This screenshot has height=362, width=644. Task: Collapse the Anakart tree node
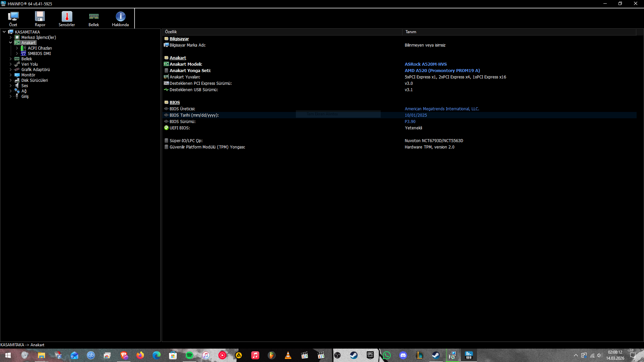(10, 43)
